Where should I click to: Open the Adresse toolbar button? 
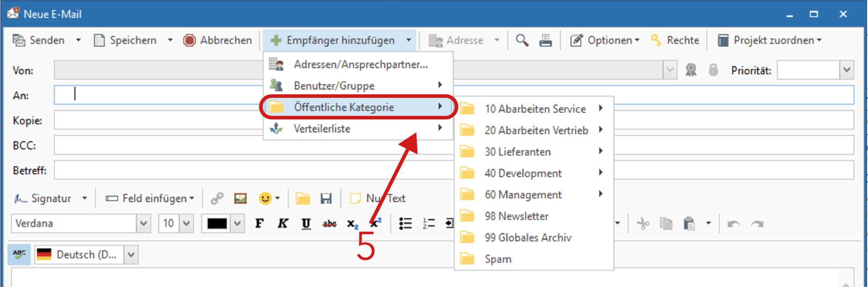click(x=456, y=40)
